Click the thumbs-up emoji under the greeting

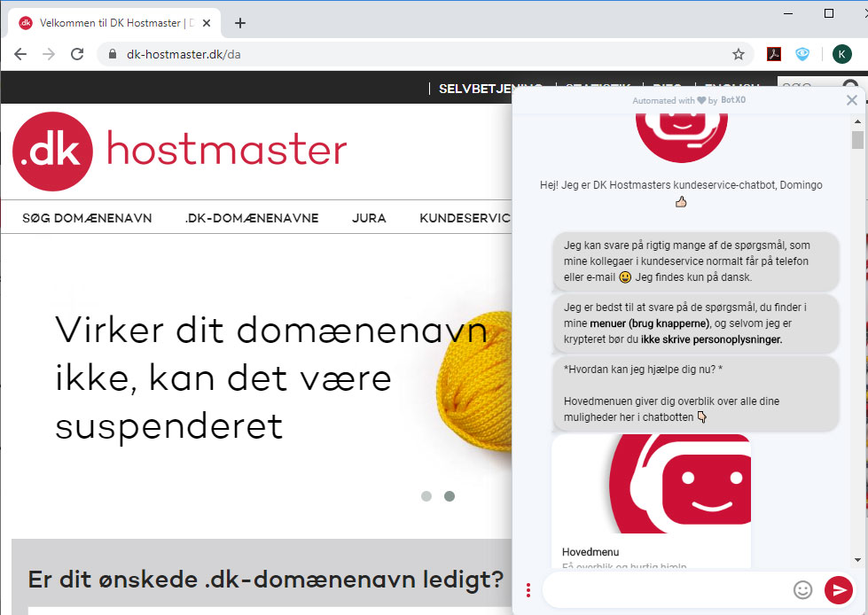pos(681,202)
